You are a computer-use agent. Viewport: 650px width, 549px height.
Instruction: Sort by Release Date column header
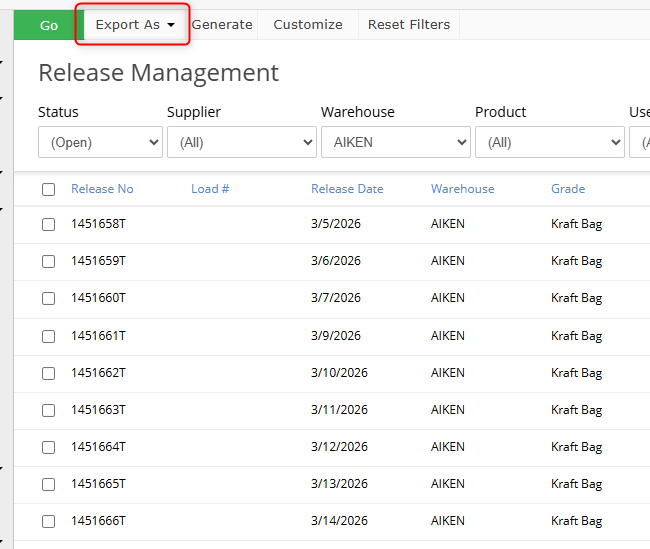point(347,189)
